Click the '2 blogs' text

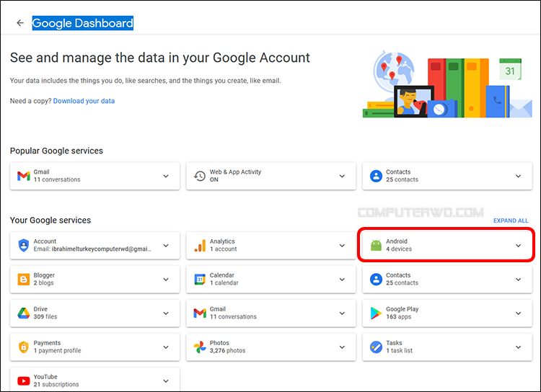[x=43, y=282]
